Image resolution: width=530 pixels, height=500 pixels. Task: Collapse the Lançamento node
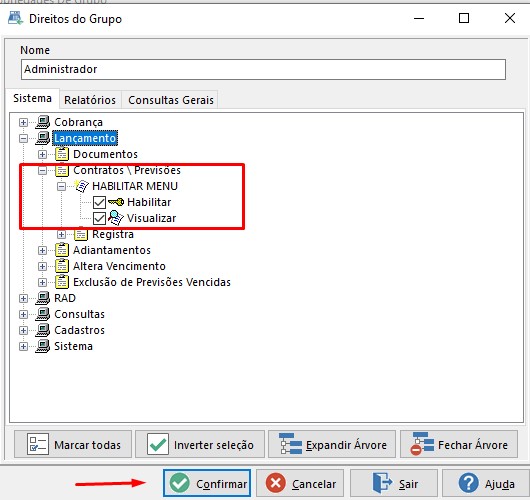pyautogui.click(x=23, y=138)
